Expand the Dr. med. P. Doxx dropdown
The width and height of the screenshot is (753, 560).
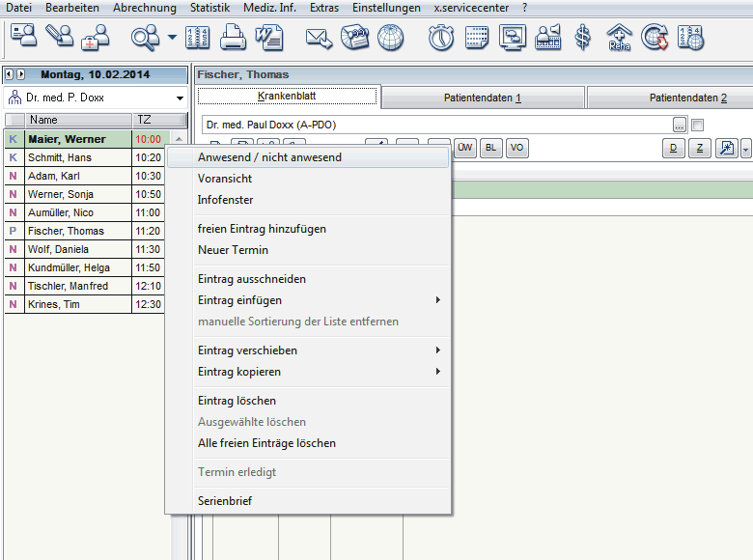coord(180,98)
